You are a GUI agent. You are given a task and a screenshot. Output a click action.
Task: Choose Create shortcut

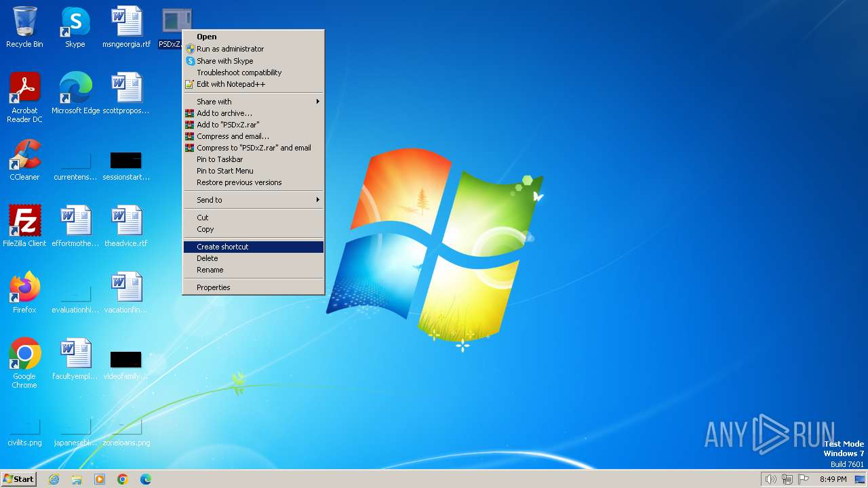click(254, 247)
